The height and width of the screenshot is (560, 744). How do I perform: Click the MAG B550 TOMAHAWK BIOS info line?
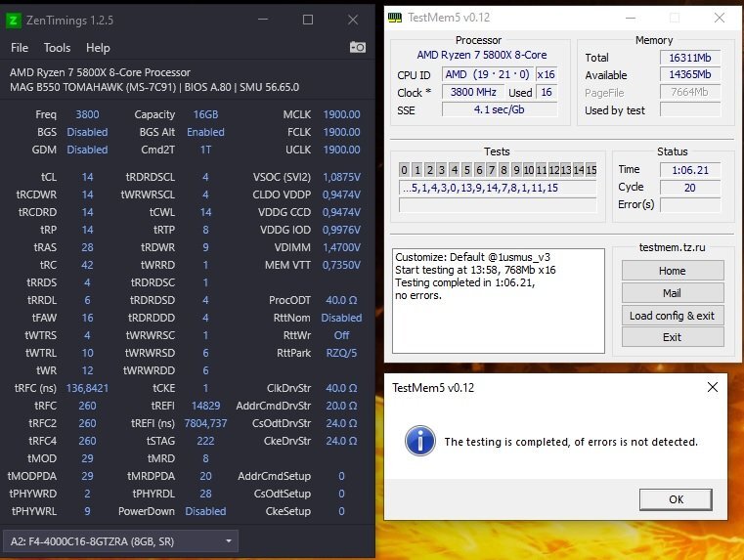[154, 87]
